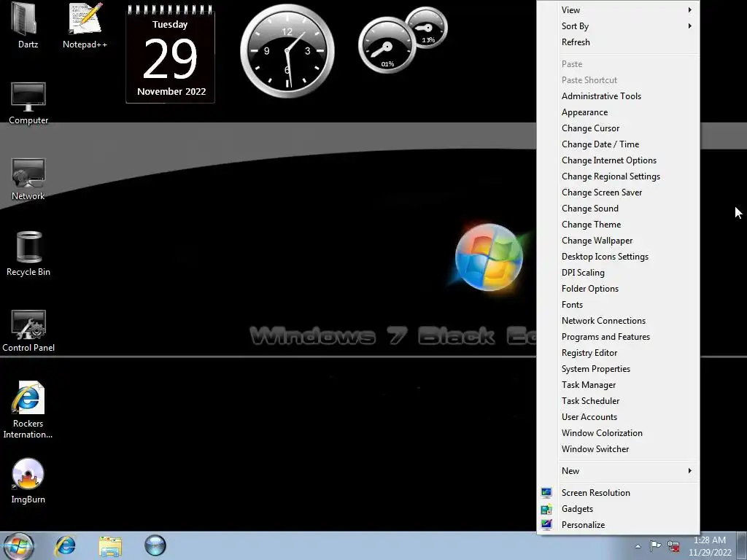Expand the New submenu arrow
Image resolution: width=747 pixels, height=560 pixels.
689,471
